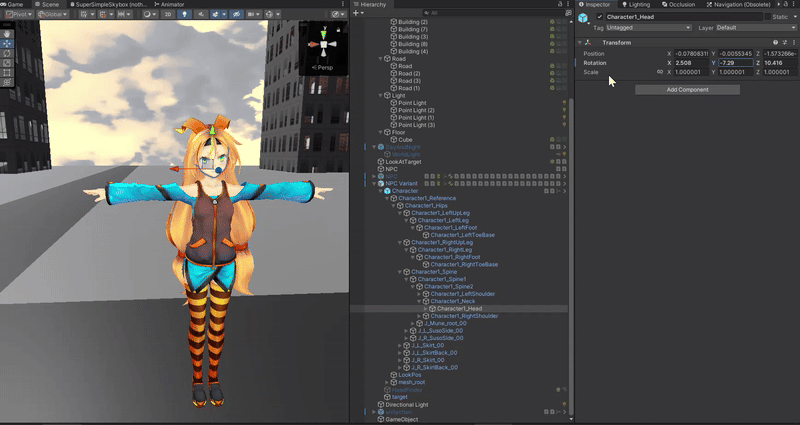
Task: Click the object name field Character1_Head
Action: coord(683,17)
